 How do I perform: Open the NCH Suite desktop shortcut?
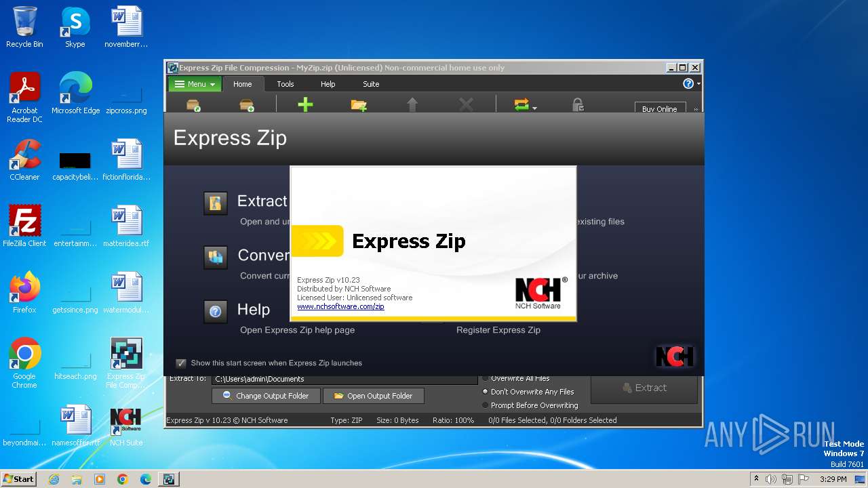[126, 426]
